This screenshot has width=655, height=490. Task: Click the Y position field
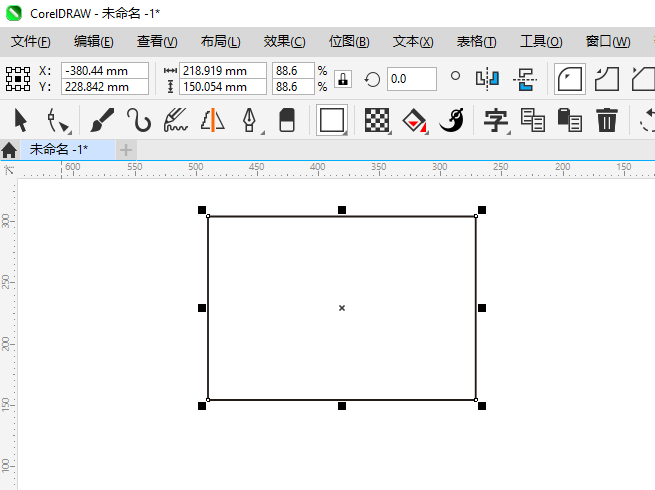tap(105, 87)
